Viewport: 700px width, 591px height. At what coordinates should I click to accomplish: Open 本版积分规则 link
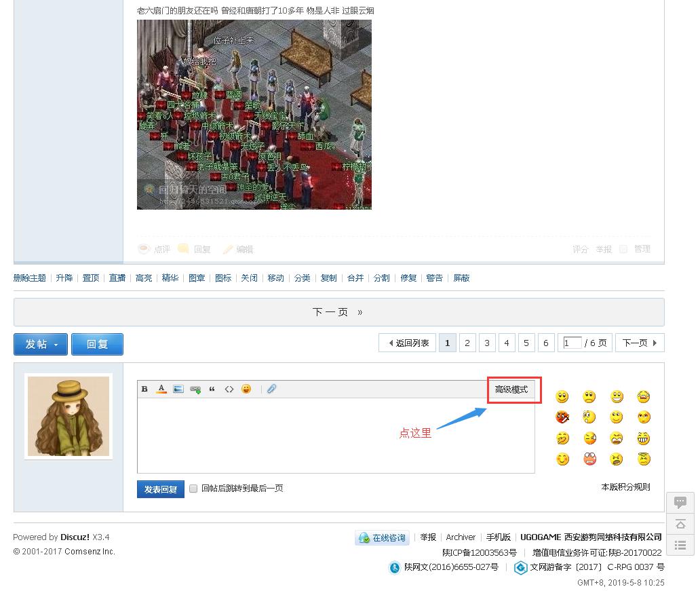pyautogui.click(x=625, y=487)
